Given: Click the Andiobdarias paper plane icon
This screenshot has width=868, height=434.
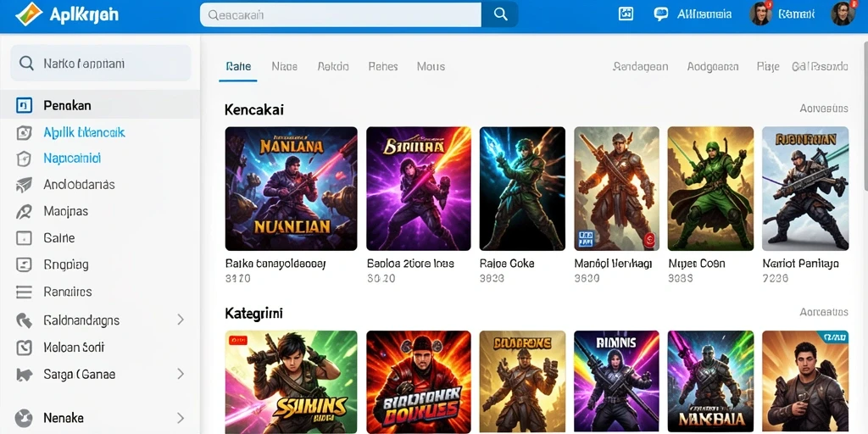Looking at the screenshot, I should 24,185.
